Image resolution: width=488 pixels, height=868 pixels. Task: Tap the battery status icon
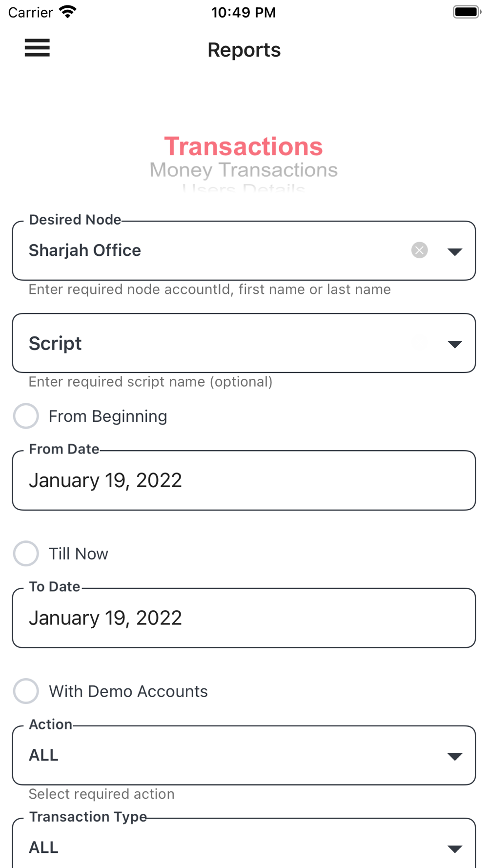[466, 12]
